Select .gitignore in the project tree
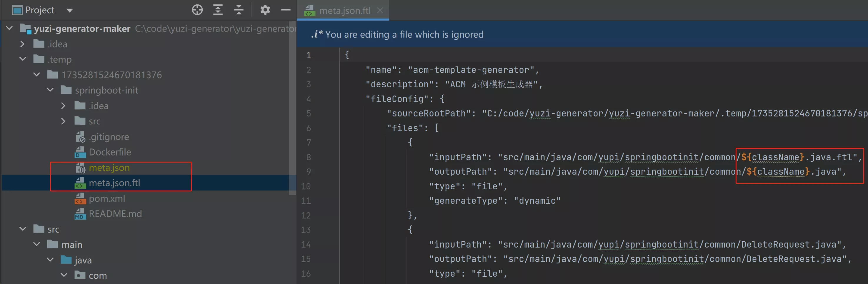This screenshot has height=284, width=868. pos(109,137)
